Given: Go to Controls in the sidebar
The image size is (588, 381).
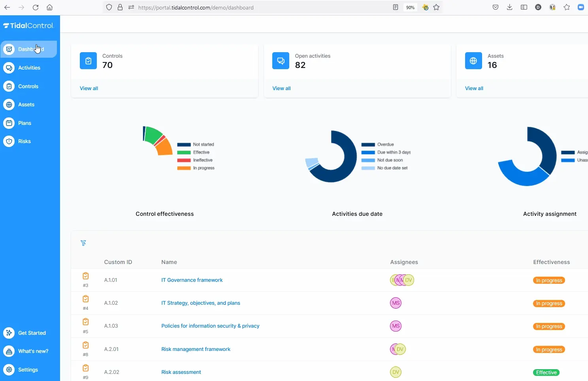Looking at the screenshot, I should [28, 86].
